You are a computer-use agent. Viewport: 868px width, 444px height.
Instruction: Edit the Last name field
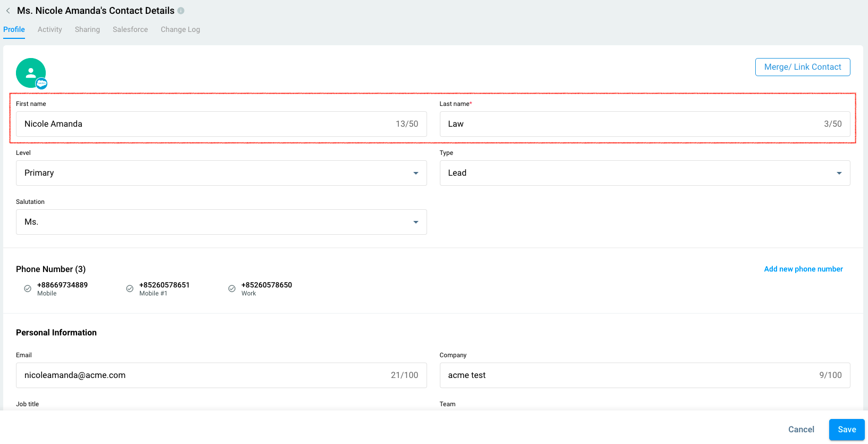pyautogui.click(x=645, y=124)
